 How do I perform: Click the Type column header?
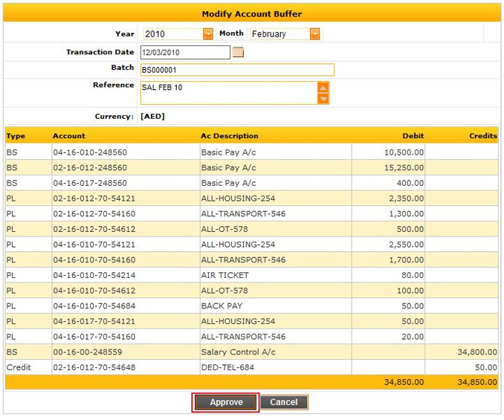coord(16,136)
